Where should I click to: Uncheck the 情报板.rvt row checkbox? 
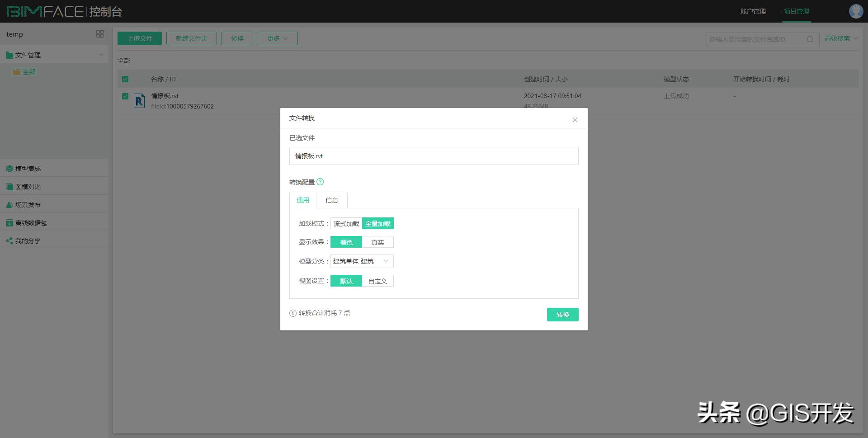tap(125, 96)
